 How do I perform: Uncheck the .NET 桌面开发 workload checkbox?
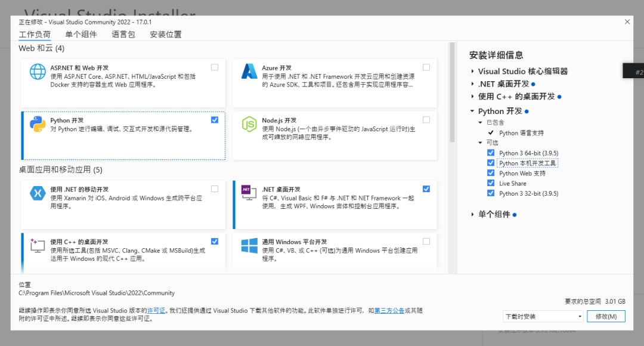pos(426,189)
